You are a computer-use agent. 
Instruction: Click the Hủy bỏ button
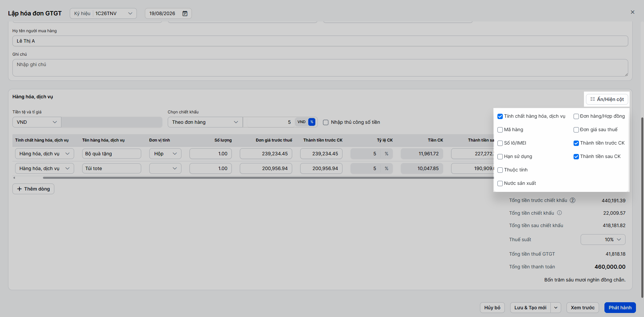(x=492, y=308)
